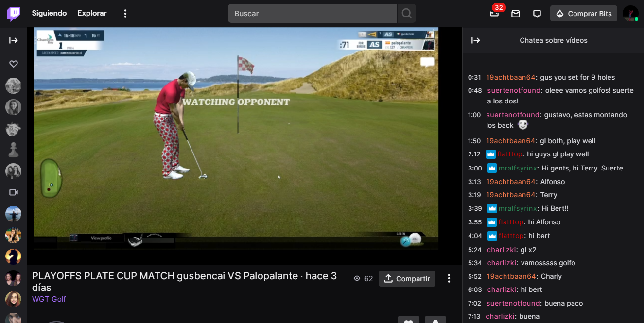The image size is (644, 323).
Task: Click the bell button below the video
Action: point(435,320)
